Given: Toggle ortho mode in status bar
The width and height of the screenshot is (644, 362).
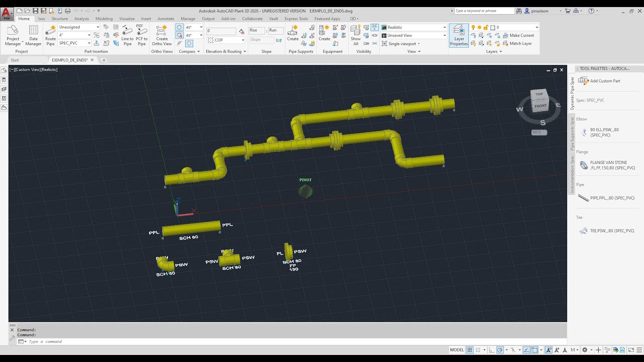Looking at the screenshot, I should pos(492,350).
